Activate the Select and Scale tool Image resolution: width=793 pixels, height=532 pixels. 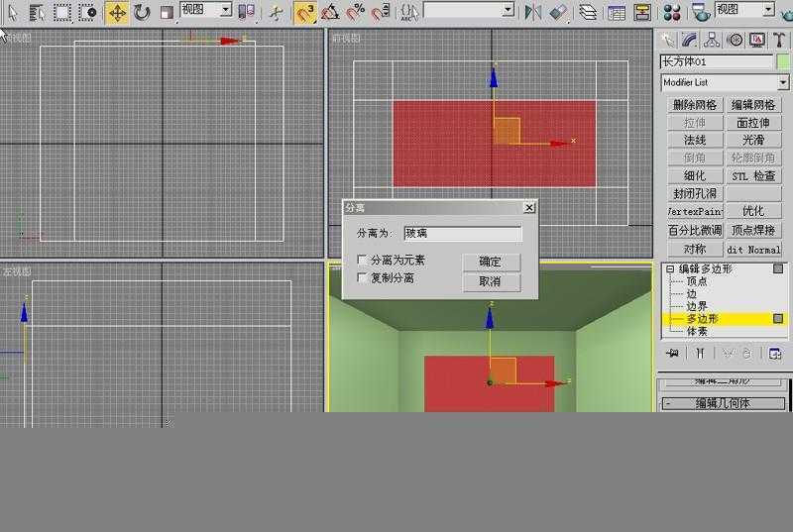(x=167, y=12)
